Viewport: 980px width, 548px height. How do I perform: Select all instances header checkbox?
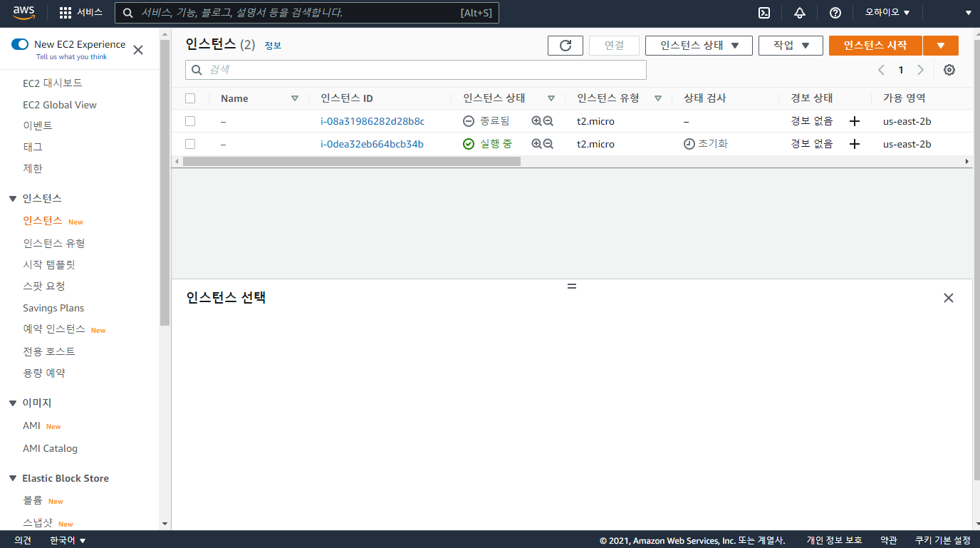[190, 98]
